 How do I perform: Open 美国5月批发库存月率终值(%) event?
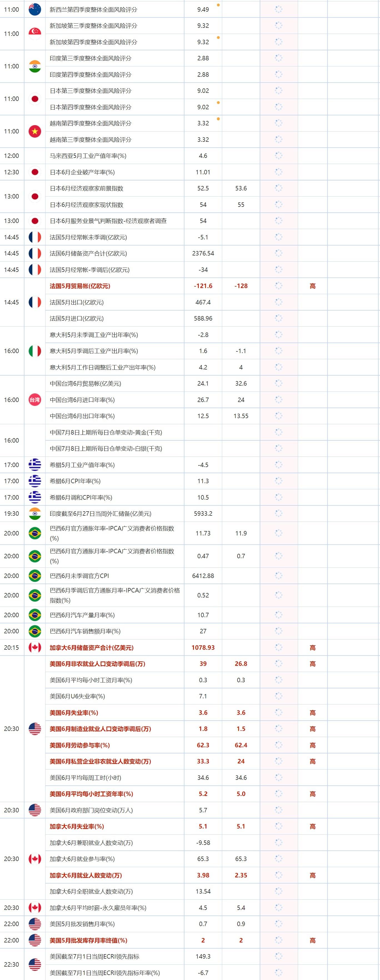point(89,940)
